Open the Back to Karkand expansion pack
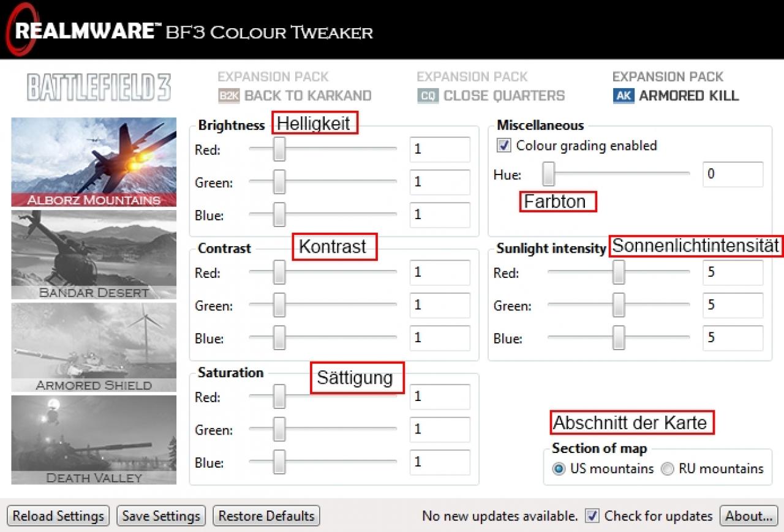Screen dimensions: 784x532 (x=295, y=87)
